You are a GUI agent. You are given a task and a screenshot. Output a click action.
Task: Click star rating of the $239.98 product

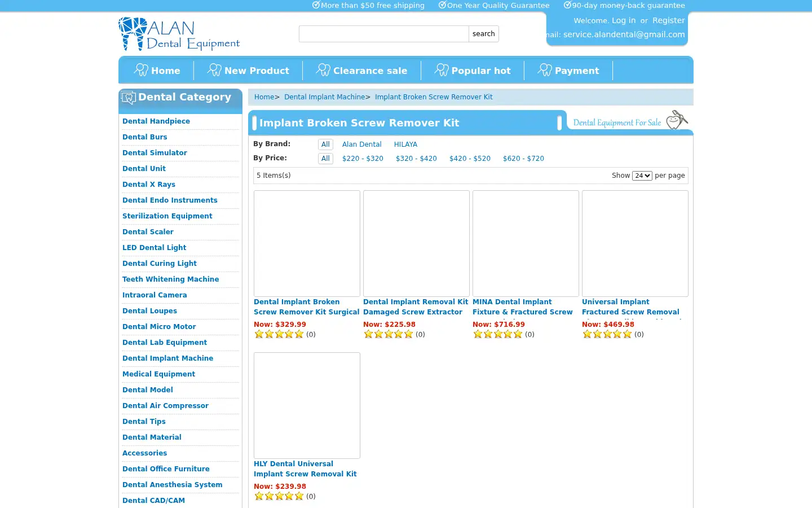[279, 496]
